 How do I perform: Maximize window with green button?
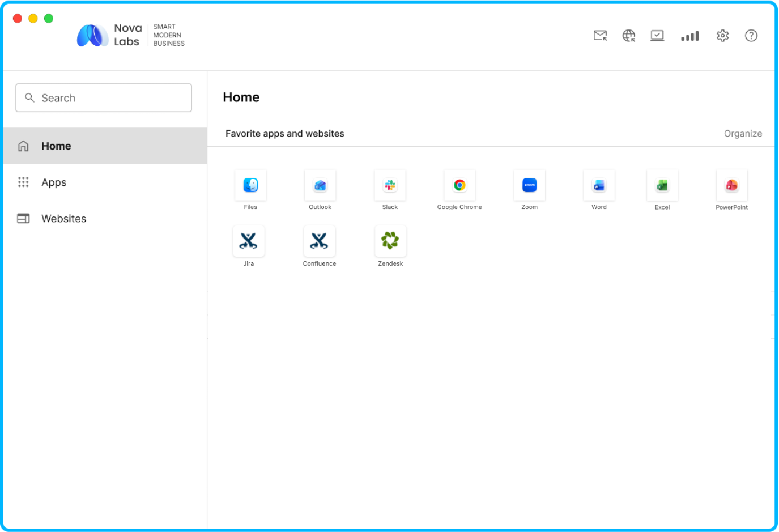[49, 19]
